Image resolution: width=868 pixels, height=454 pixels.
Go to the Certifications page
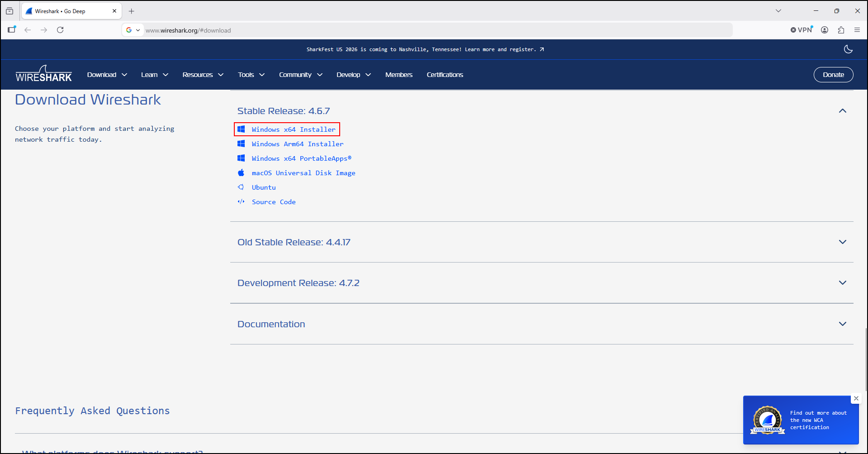pyautogui.click(x=445, y=75)
